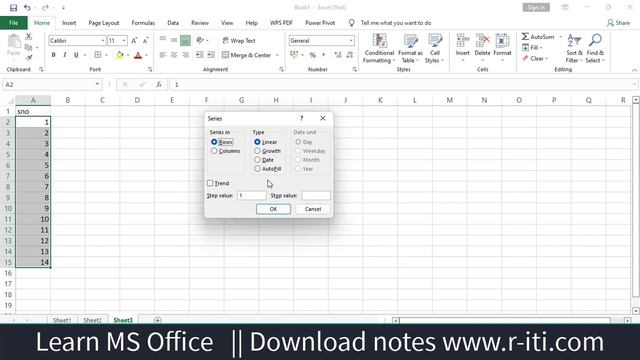The image size is (640, 360).
Task: Switch to the Page Layout tab
Action: coord(104,23)
